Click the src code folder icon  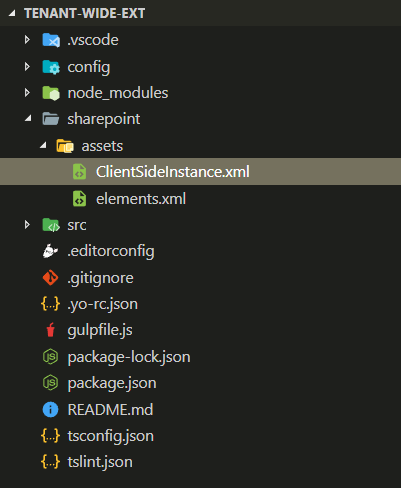pyautogui.click(x=51, y=225)
